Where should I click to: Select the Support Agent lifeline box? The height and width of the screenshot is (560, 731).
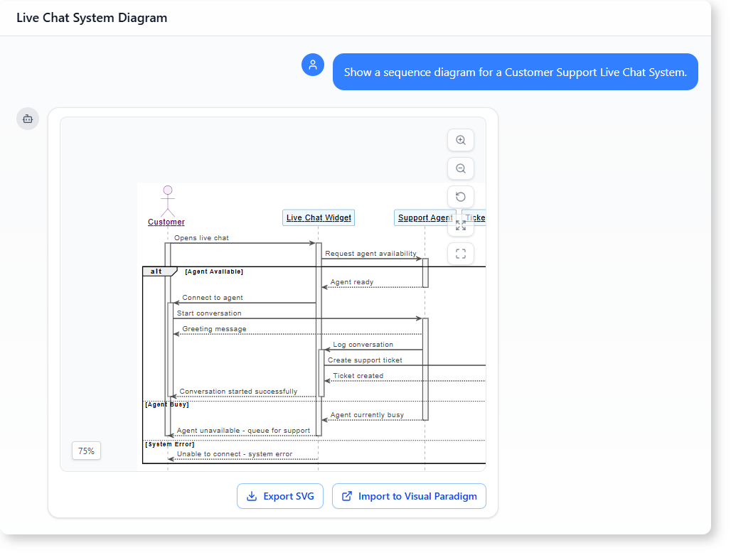click(425, 217)
